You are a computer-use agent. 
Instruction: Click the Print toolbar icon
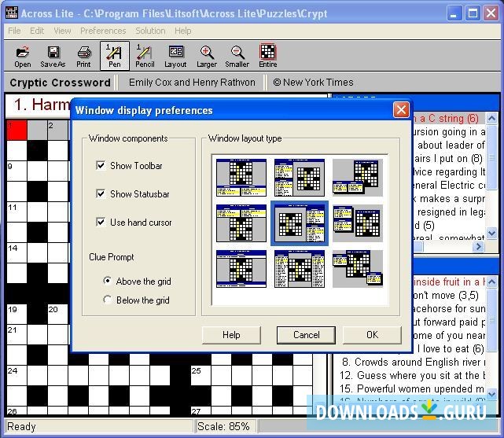(x=83, y=56)
